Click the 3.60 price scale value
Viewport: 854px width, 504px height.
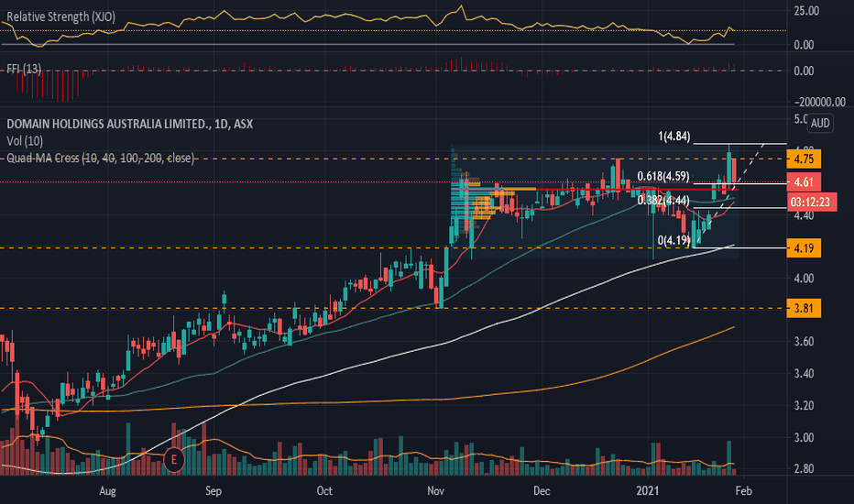(x=804, y=342)
